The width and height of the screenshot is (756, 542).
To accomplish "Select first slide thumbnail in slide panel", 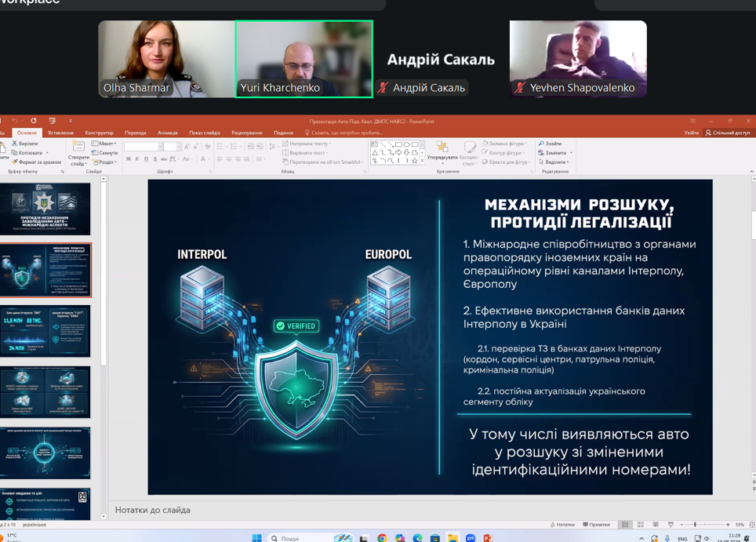I will 45,209.
